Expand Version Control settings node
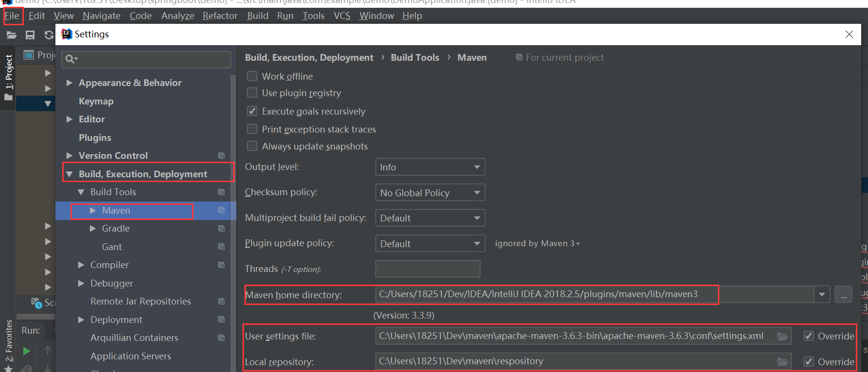This screenshot has width=868, height=372. pos(69,155)
